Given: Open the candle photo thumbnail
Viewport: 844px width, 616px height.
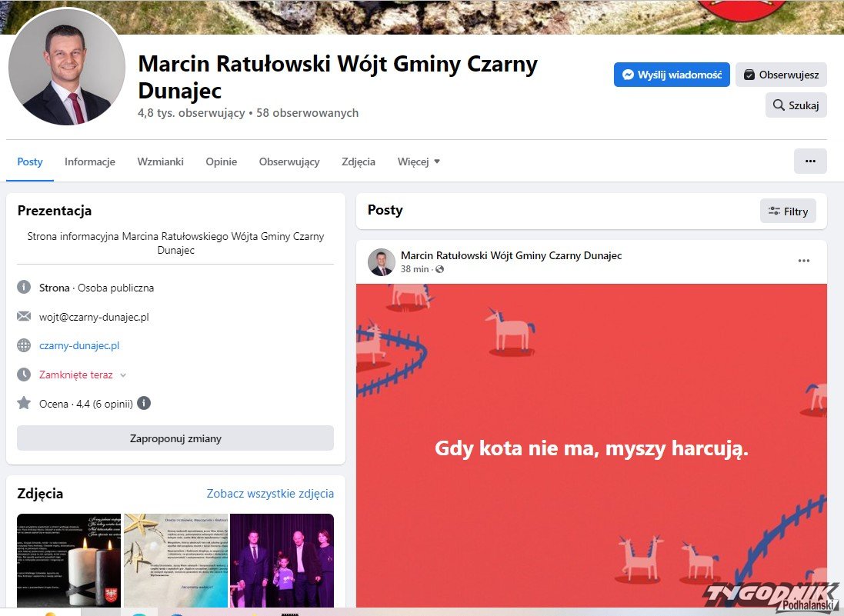Looking at the screenshot, I should point(68,561).
